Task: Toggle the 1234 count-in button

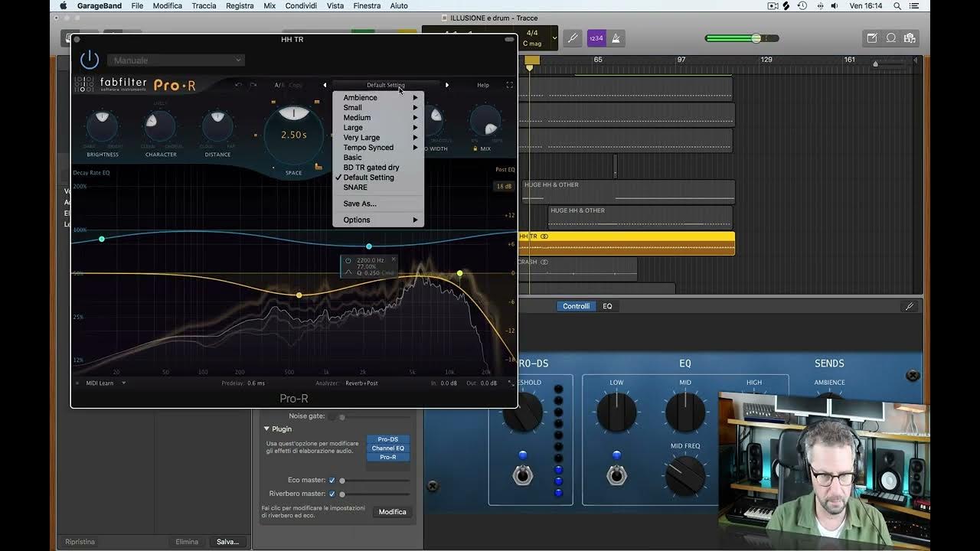Action: point(596,37)
